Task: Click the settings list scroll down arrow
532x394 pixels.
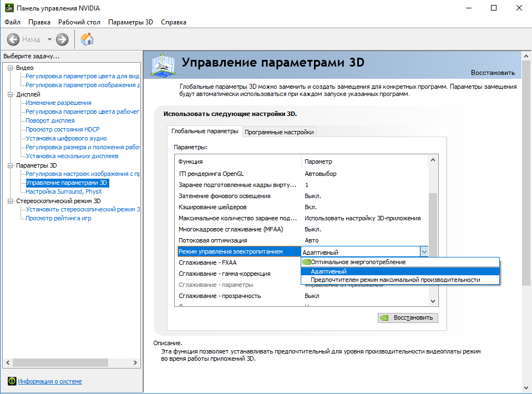Action: coord(433,301)
